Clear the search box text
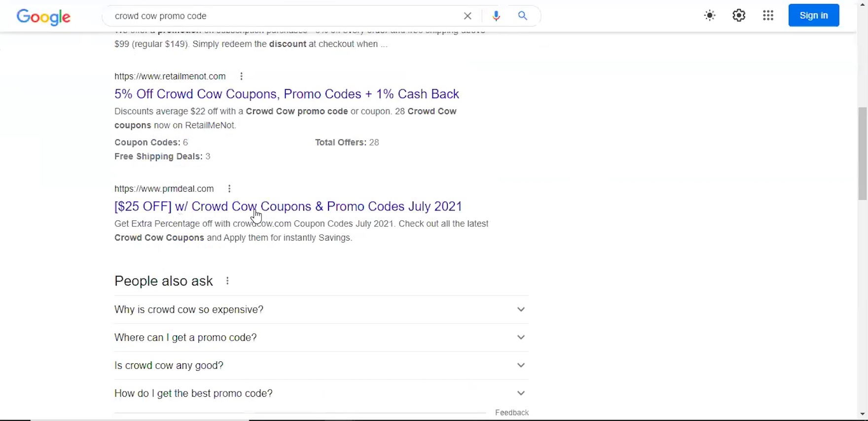 click(468, 16)
